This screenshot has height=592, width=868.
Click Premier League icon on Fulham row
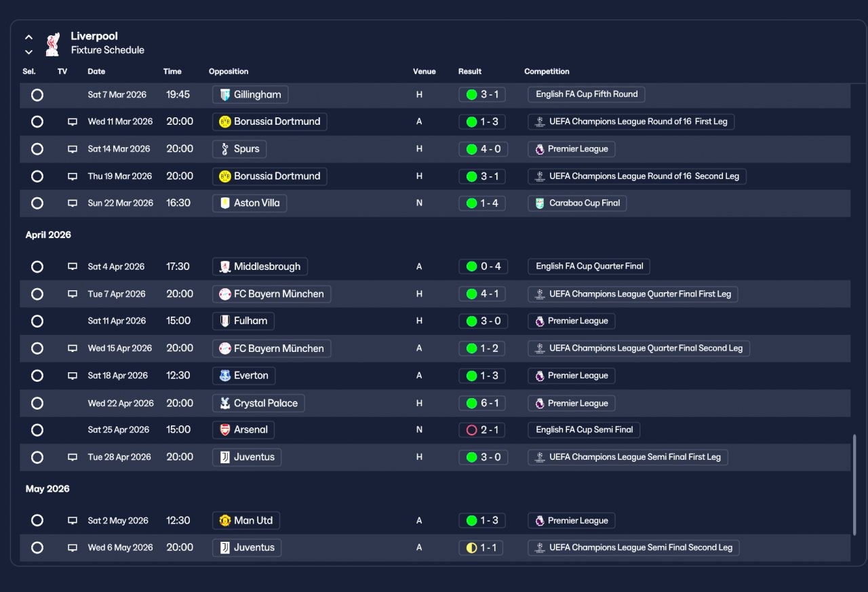[540, 321]
